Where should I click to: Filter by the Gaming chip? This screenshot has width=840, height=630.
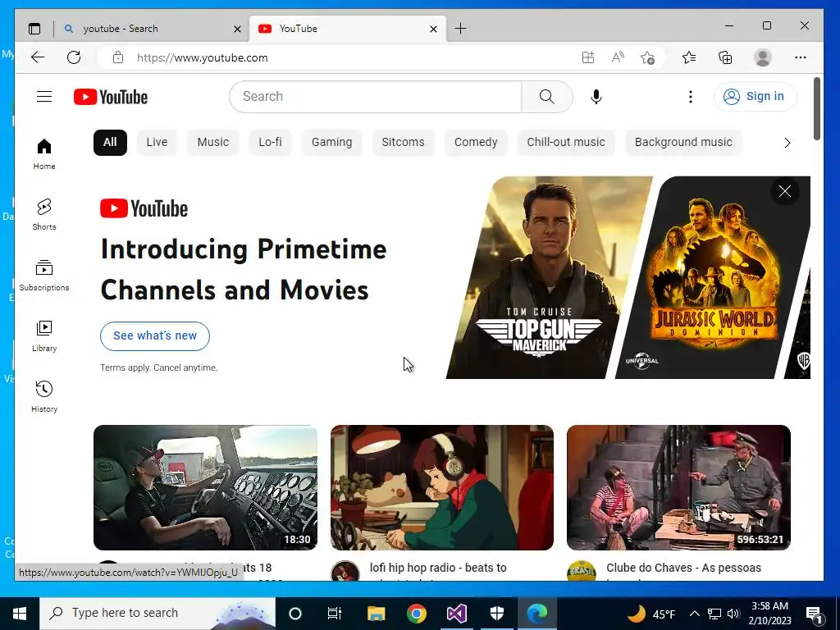point(331,142)
